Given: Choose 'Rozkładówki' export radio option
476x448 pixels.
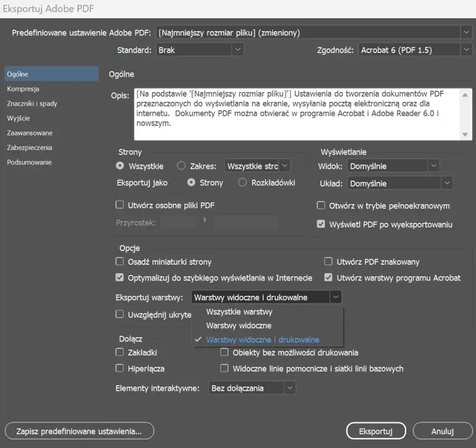Looking at the screenshot, I should click(x=242, y=183).
